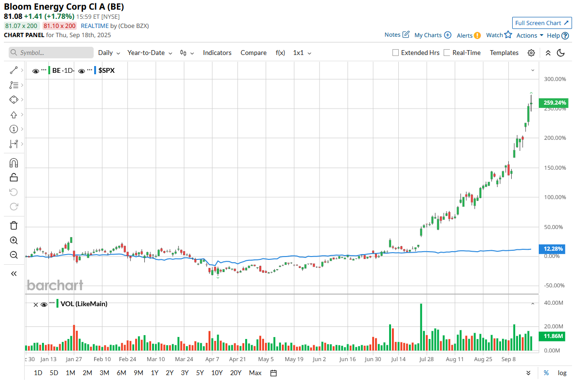The width and height of the screenshot is (573, 392).
Task: Open the chart type candlestick dropdown
Action: (187, 53)
